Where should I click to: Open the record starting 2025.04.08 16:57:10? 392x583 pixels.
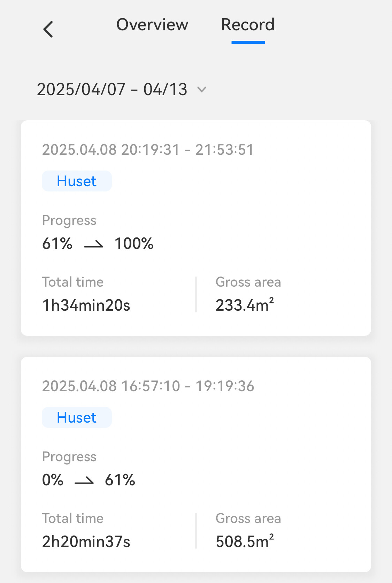point(148,386)
